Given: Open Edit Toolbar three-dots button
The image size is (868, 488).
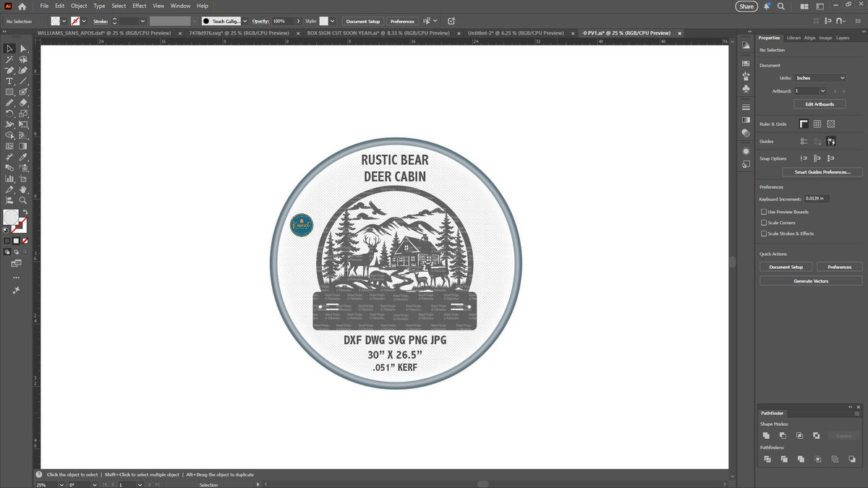Looking at the screenshot, I should (16, 278).
